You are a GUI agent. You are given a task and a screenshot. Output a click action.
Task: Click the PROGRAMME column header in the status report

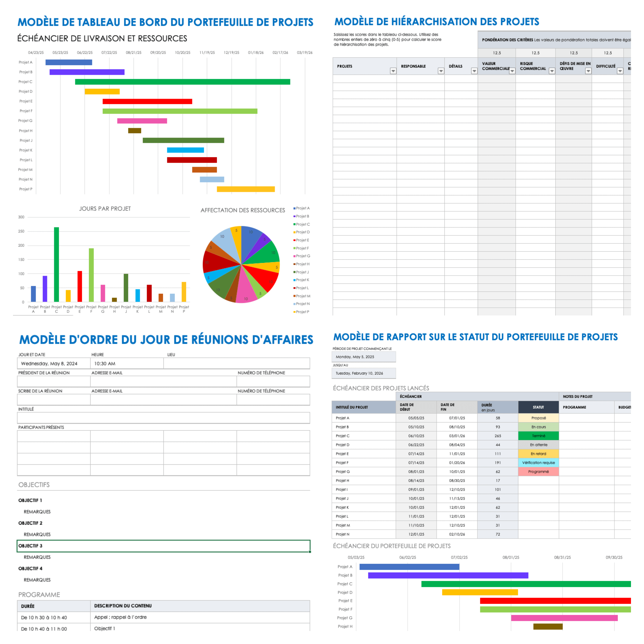point(587,407)
